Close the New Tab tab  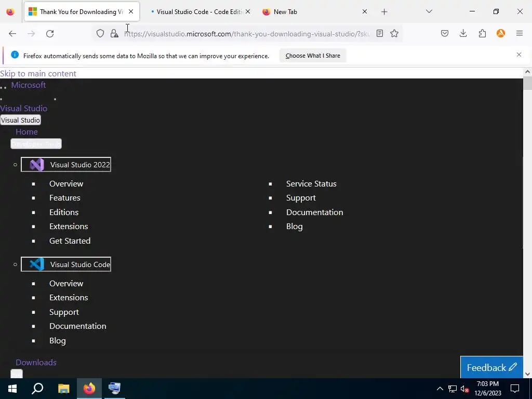pos(365,12)
